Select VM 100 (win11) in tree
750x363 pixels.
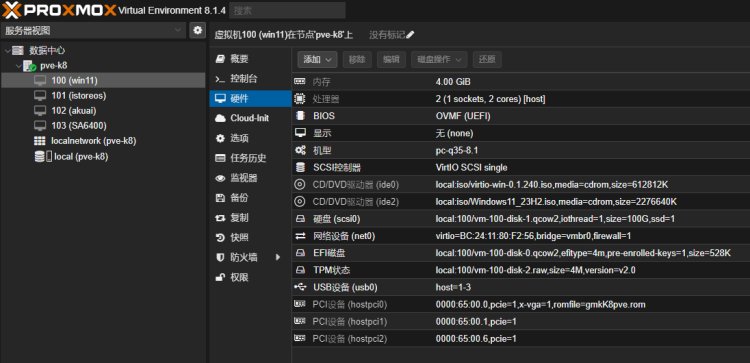tap(103, 80)
